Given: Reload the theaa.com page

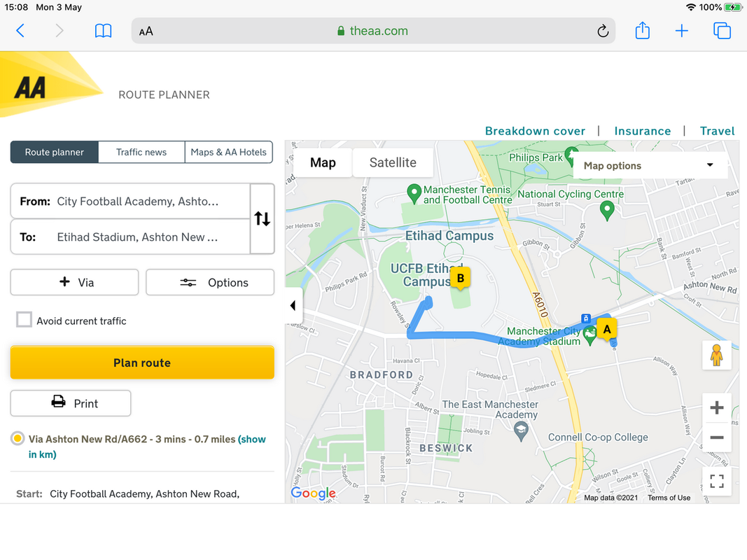Looking at the screenshot, I should coord(603,31).
